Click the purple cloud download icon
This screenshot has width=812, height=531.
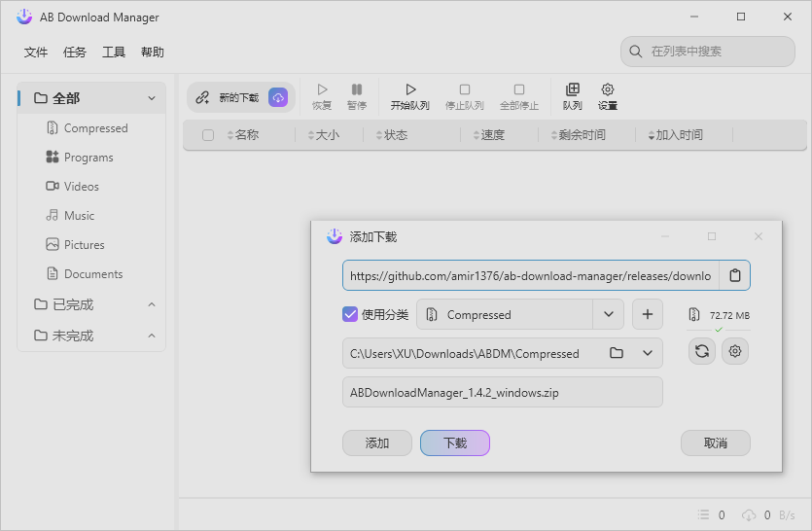click(x=278, y=97)
